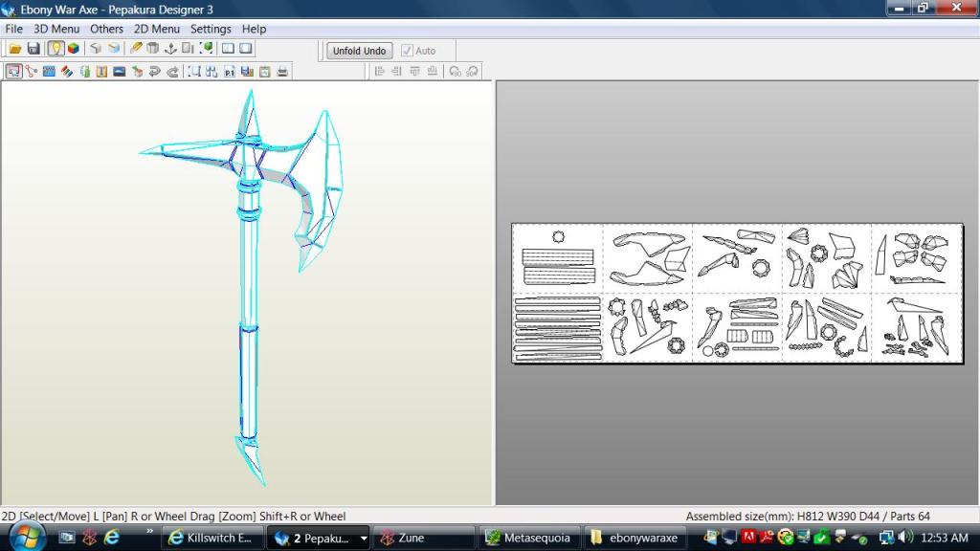This screenshot has width=980, height=551.
Task: Switch to split two-pane window layout icon
Action: point(228,49)
